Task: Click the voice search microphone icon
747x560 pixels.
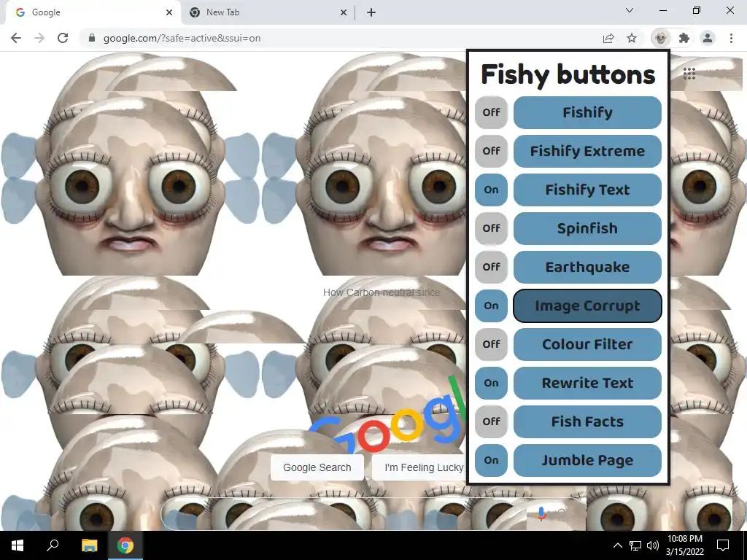Action: pyautogui.click(x=541, y=513)
